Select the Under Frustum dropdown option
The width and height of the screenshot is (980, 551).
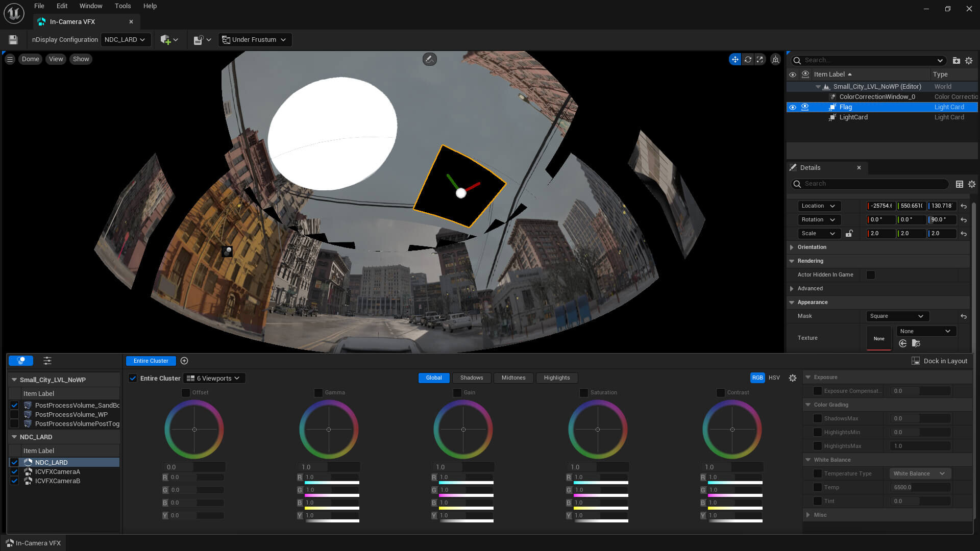coord(255,39)
